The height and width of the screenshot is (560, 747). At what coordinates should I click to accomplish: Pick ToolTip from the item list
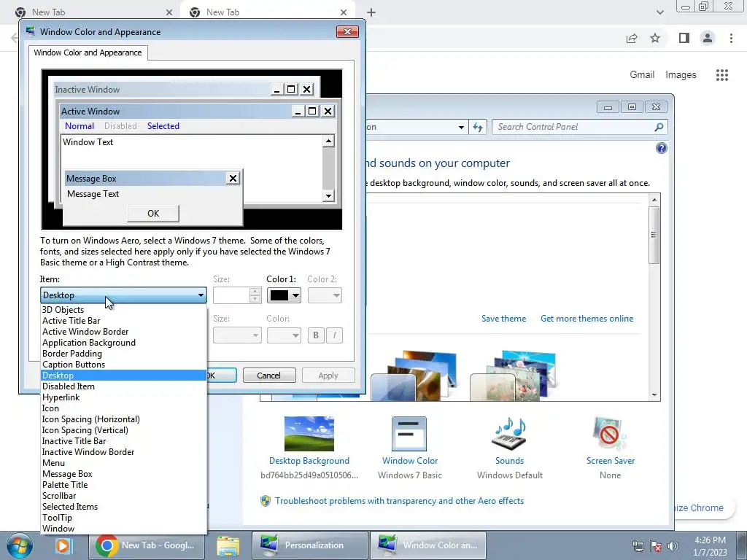(124, 518)
